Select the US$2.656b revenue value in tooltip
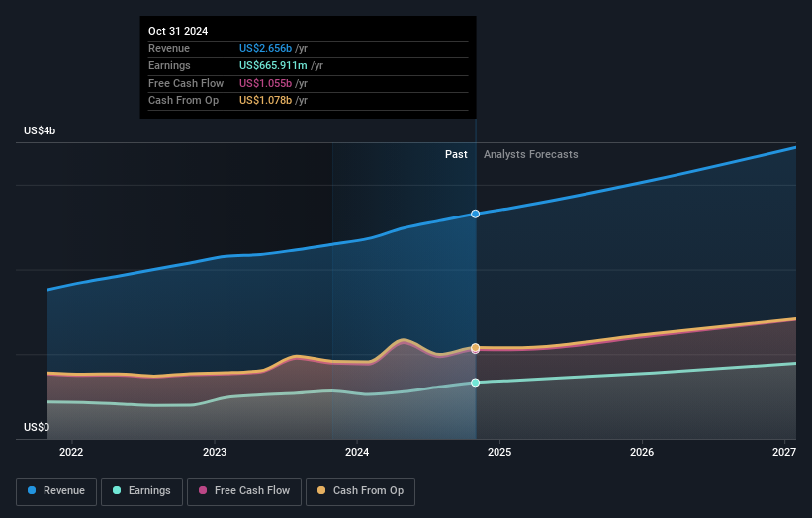812x518 pixels. coord(265,48)
